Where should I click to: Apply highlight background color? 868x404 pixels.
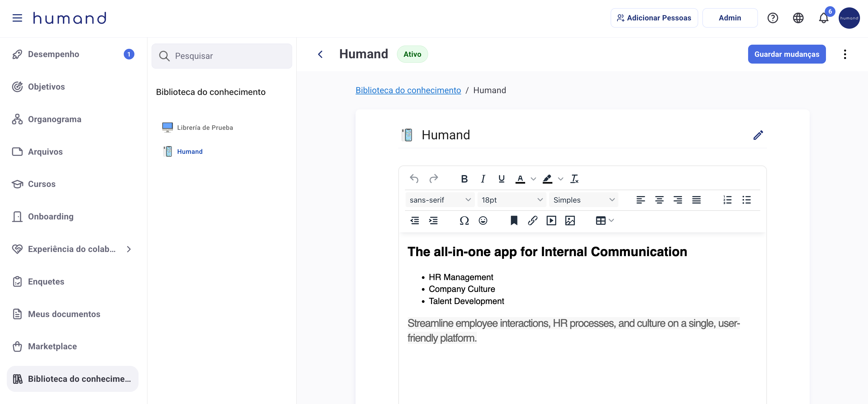548,179
